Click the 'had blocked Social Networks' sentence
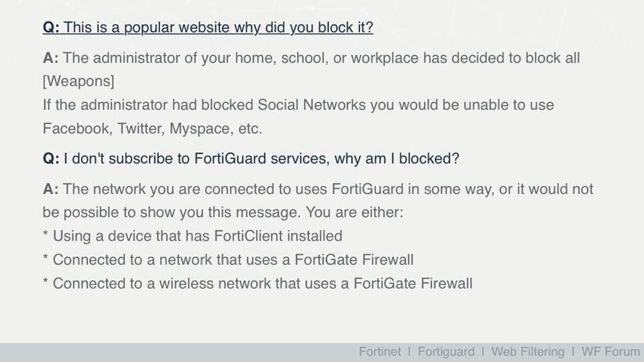The image size is (644, 362). [298, 105]
